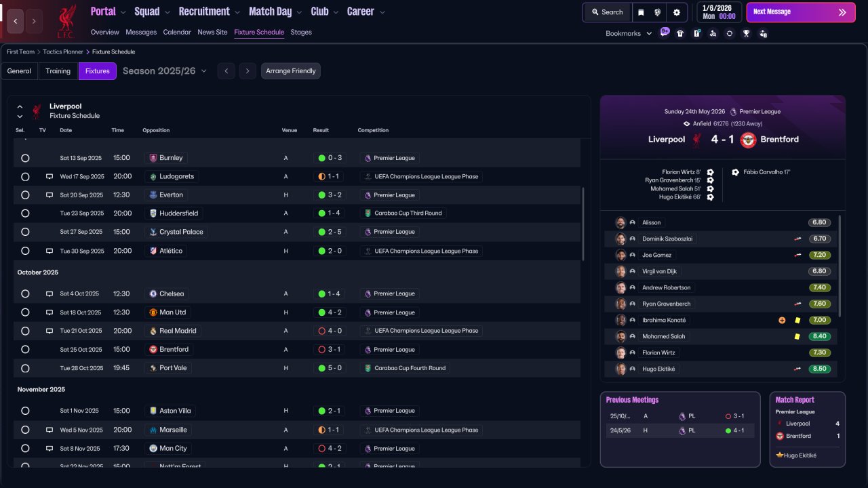
Task: Switch to the Calendar tab
Action: coord(177,33)
